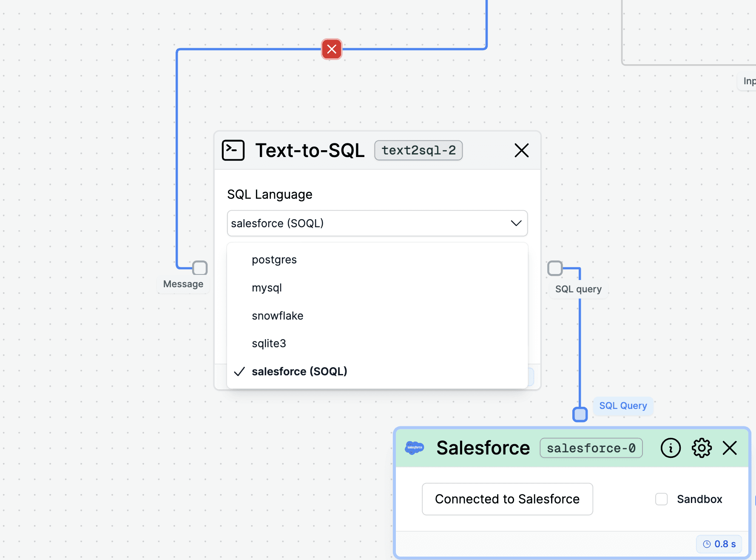
Task: Click the Message input port
Action: click(200, 268)
